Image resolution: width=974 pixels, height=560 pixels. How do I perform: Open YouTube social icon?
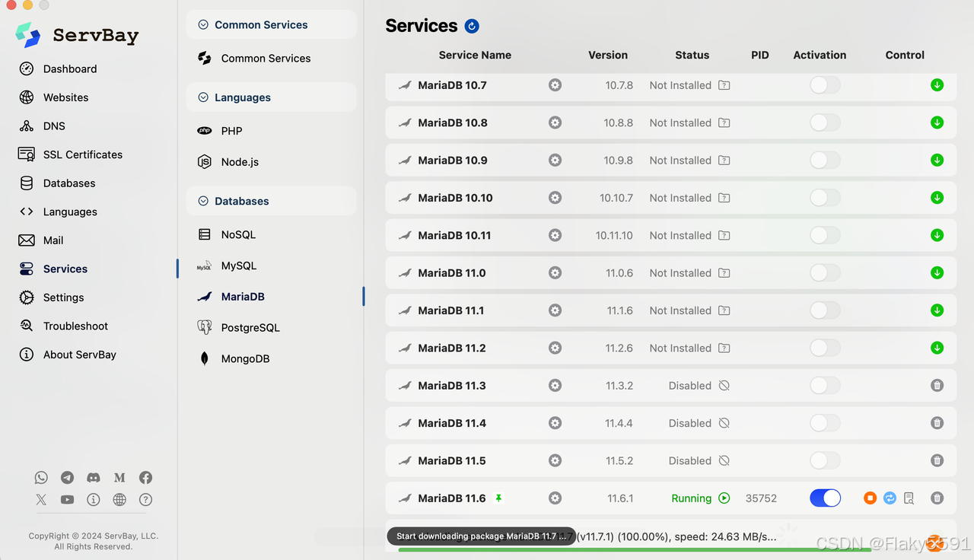[x=68, y=500]
